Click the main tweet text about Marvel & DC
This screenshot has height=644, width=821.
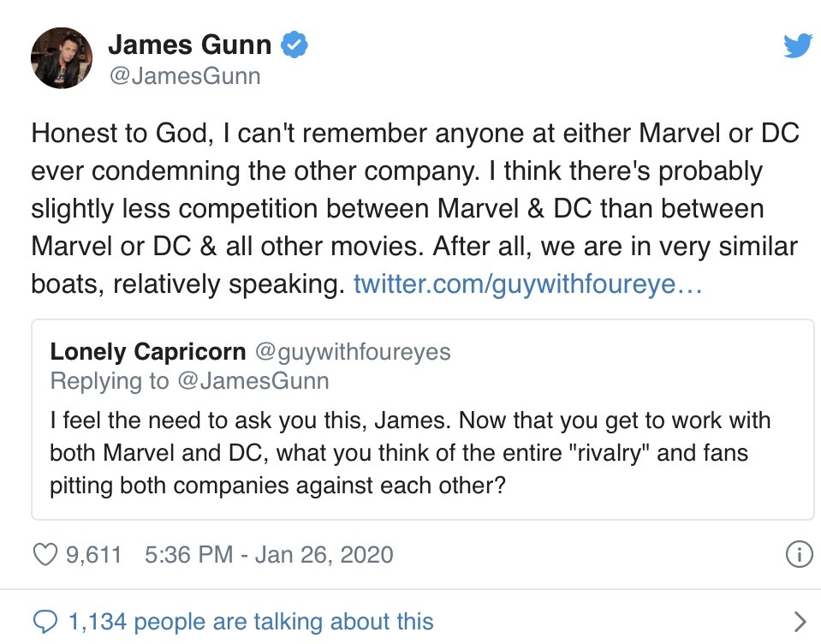414,209
